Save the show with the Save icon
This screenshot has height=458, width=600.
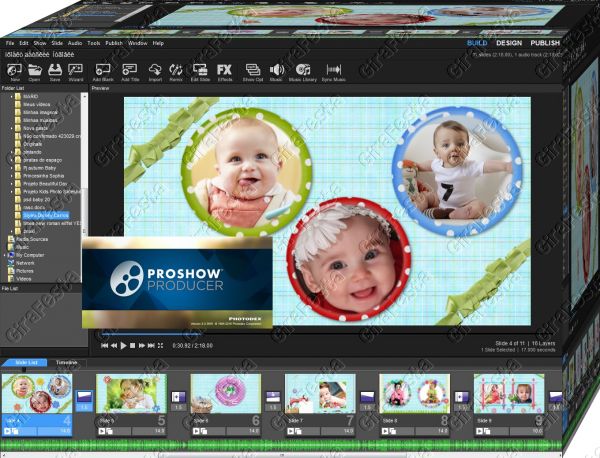click(55, 72)
